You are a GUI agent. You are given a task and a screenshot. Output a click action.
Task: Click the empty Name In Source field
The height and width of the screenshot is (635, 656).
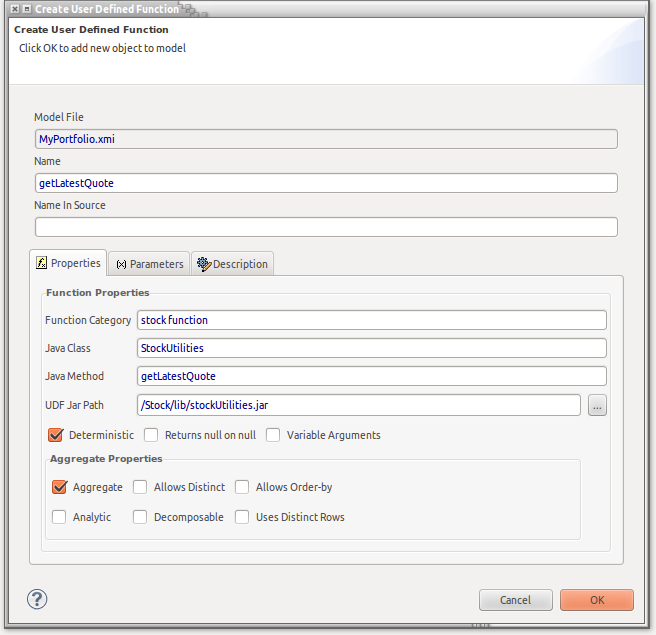pyautogui.click(x=326, y=227)
